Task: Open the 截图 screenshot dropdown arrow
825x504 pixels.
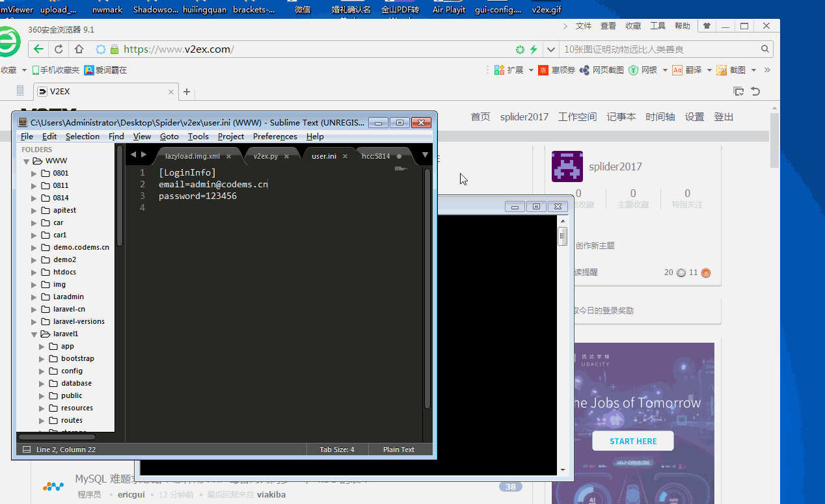Action: pyautogui.click(x=753, y=70)
